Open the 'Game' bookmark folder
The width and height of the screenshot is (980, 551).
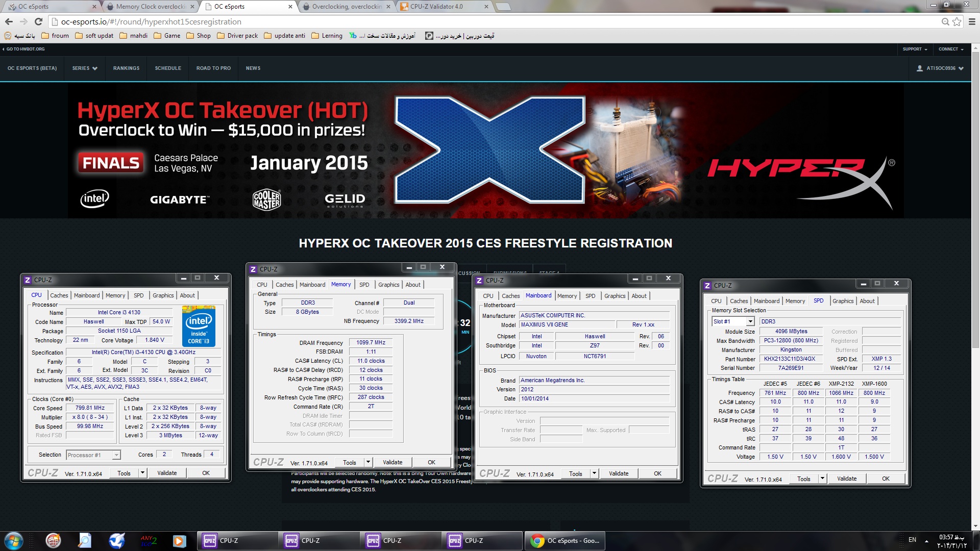[x=167, y=36]
